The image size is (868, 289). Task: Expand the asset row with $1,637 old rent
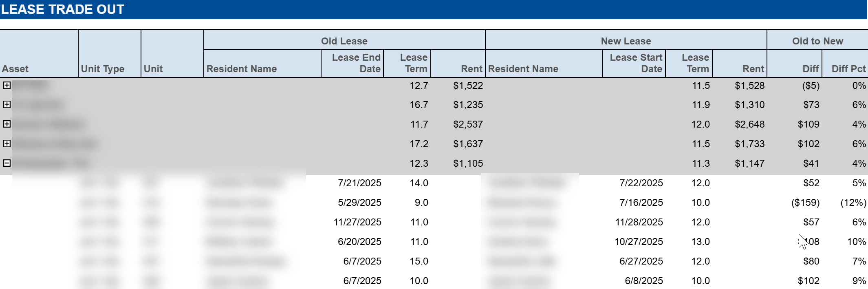[x=7, y=143]
